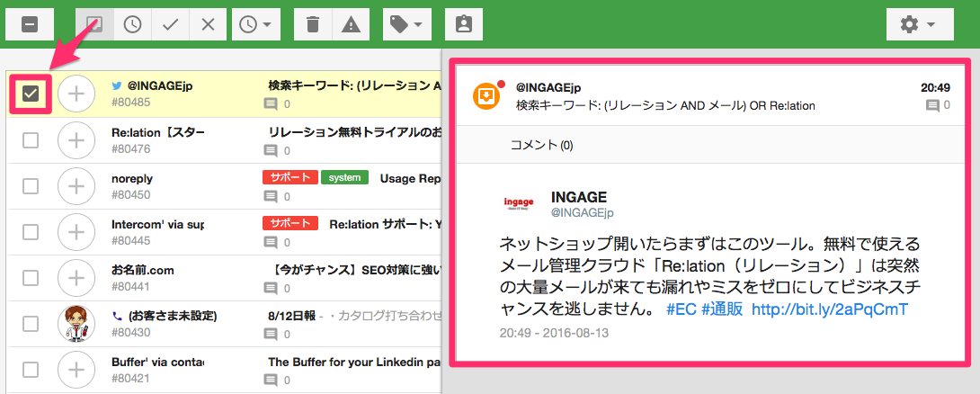Click comment bubble icon under ticket #80485
The width and height of the screenshot is (980, 394).
270,104
